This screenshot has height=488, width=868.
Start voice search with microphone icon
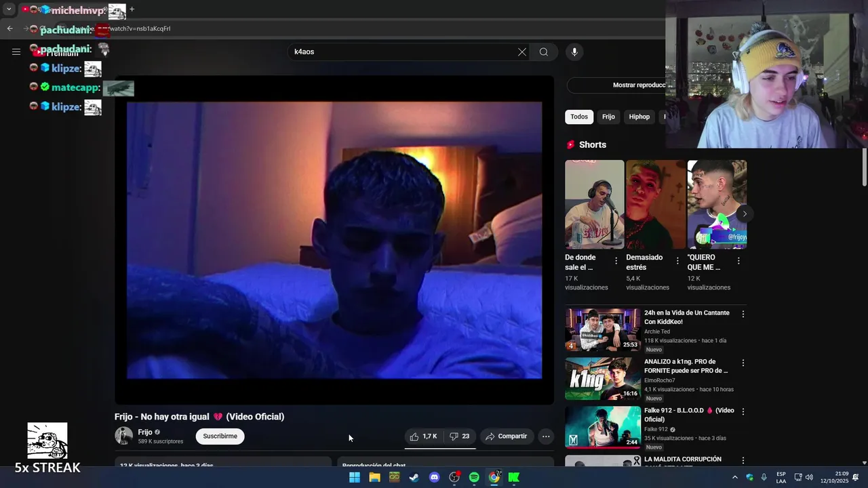(574, 52)
